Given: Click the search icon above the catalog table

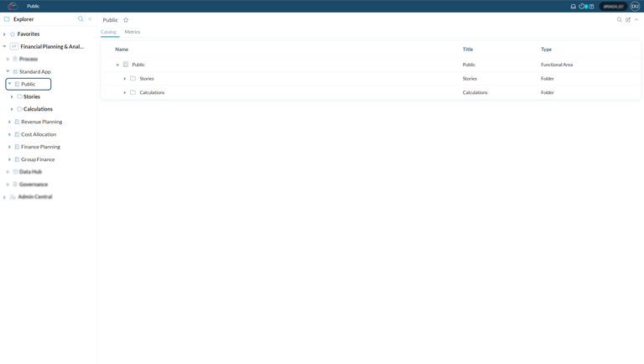Looking at the screenshot, I should pyautogui.click(x=620, y=20).
